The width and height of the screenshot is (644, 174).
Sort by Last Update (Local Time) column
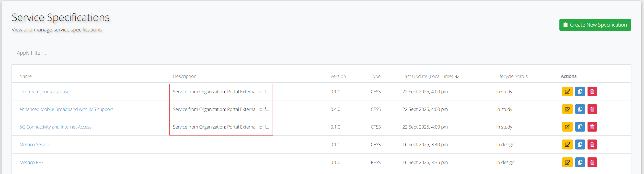coord(427,76)
